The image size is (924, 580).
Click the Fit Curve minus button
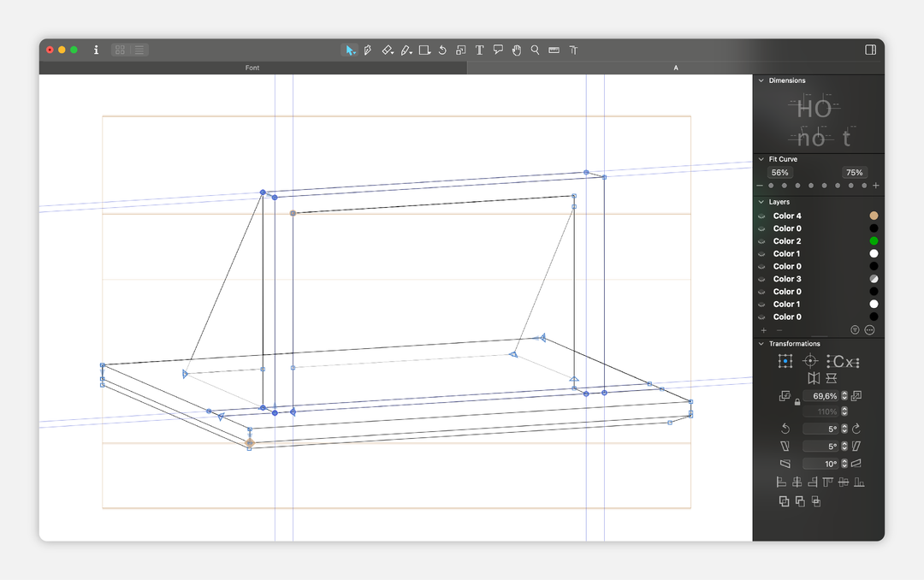pyautogui.click(x=760, y=186)
